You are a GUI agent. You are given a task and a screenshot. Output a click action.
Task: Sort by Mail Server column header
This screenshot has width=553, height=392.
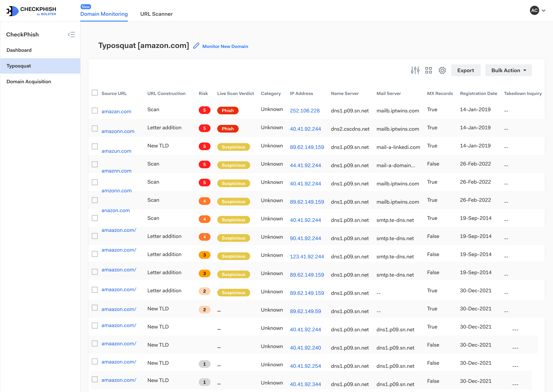388,93
